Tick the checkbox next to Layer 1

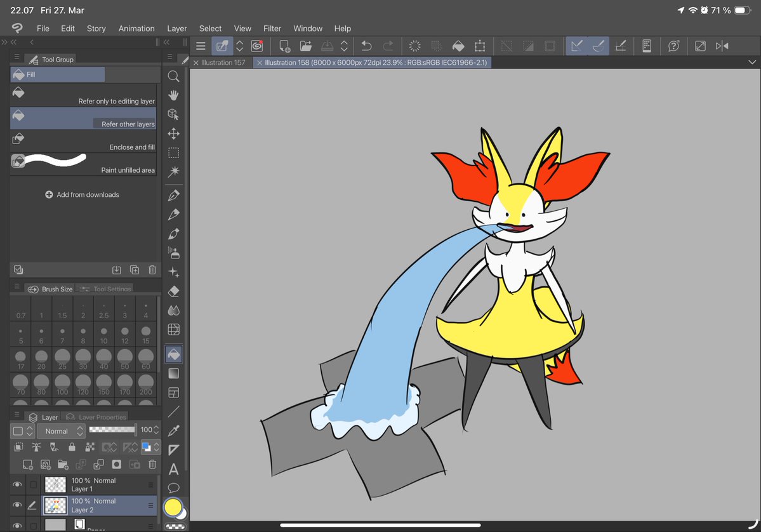(x=33, y=484)
